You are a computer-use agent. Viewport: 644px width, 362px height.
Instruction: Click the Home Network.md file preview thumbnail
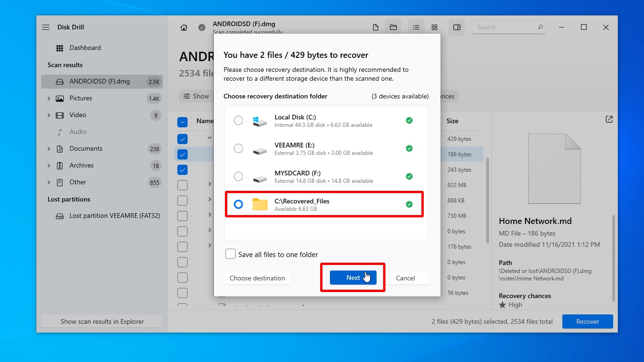(554, 169)
